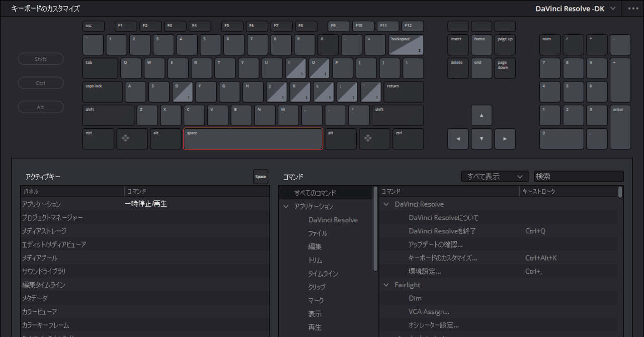Select すべてのコマンド in command list
Image resolution: width=644 pixels, height=337 pixels.
point(315,193)
